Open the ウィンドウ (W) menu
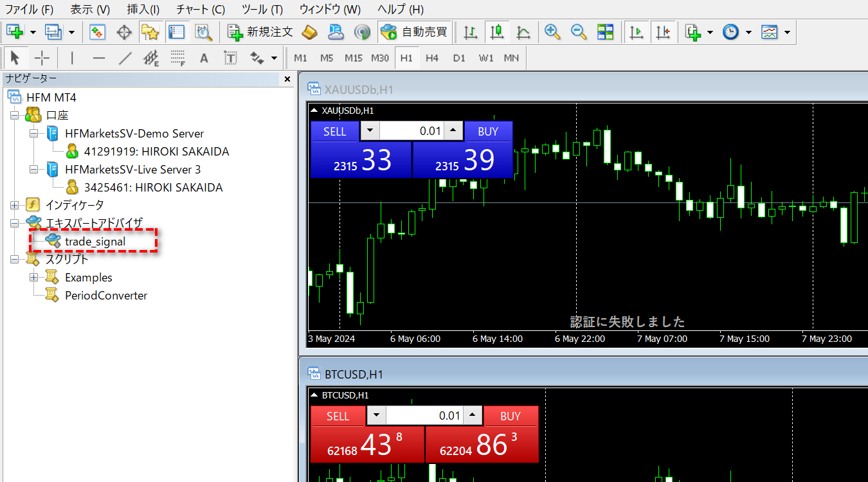Image resolution: width=868 pixels, height=482 pixels. [330, 10]
